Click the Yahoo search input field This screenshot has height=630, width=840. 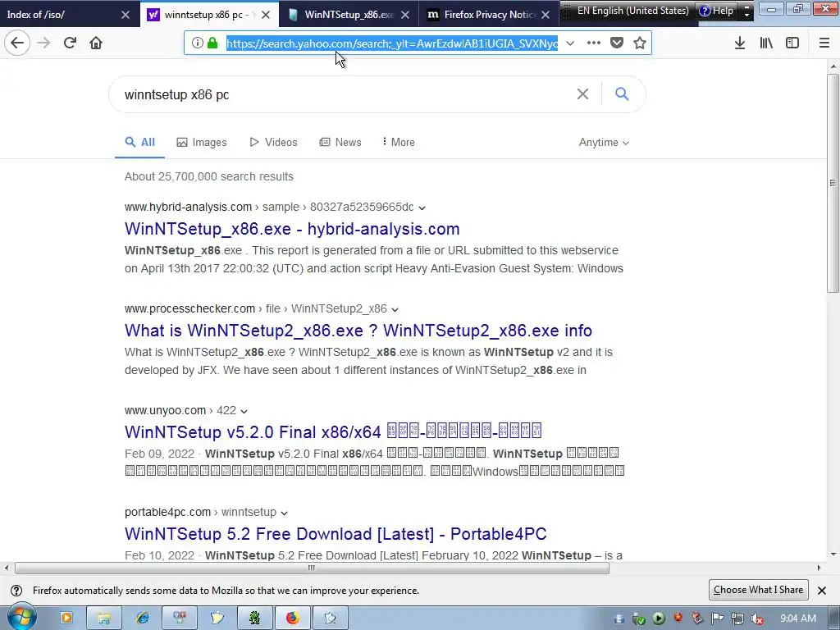pyautogui.click(x=343, y=94)
